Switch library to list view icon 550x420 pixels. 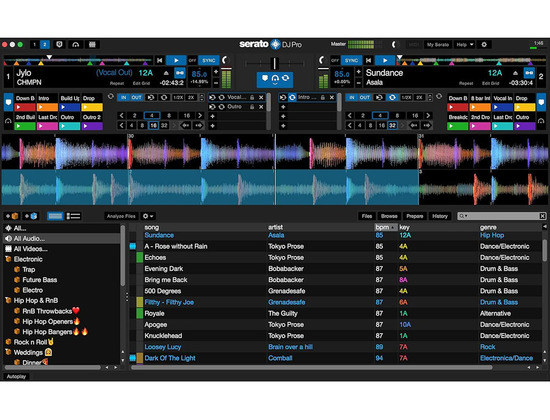point(73,216)
